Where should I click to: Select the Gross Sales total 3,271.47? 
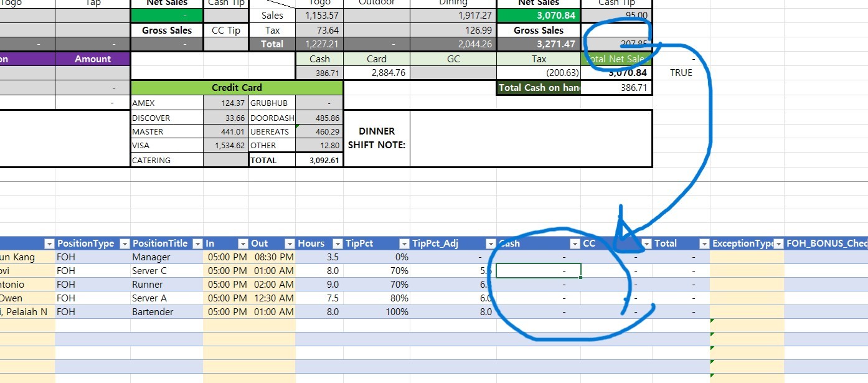click(539, 44)
